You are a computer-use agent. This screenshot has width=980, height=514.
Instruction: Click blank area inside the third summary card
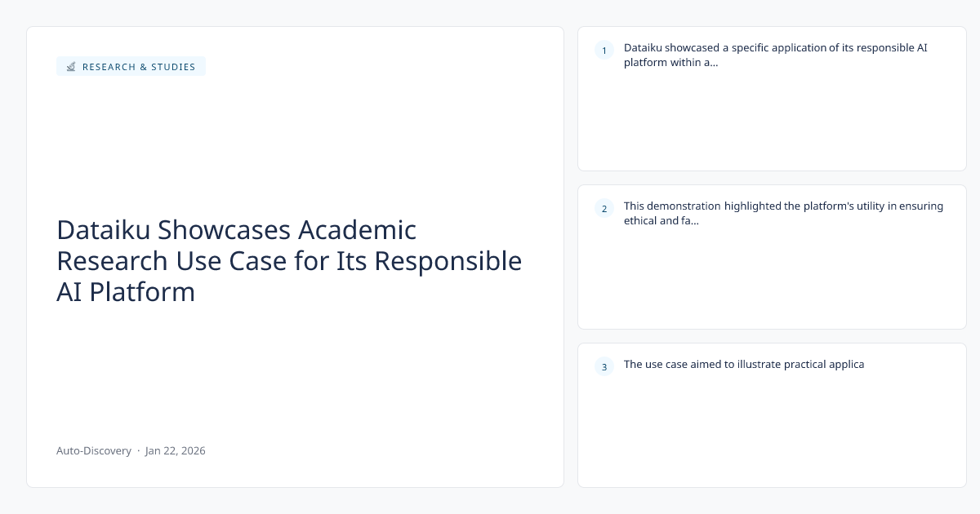click(x=772, y=432)
